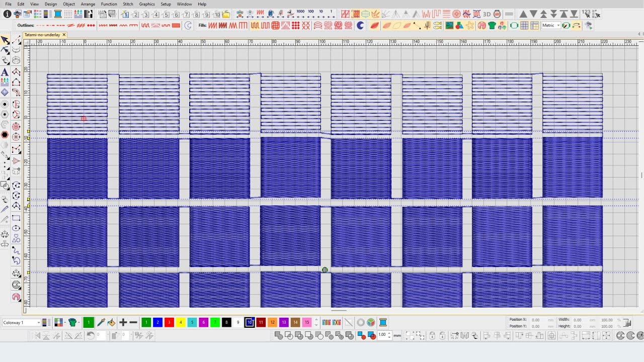Viewport: 644px width, 362px height.
Task: Select the red dots outline stitch style
Action: tap(91, 25)
